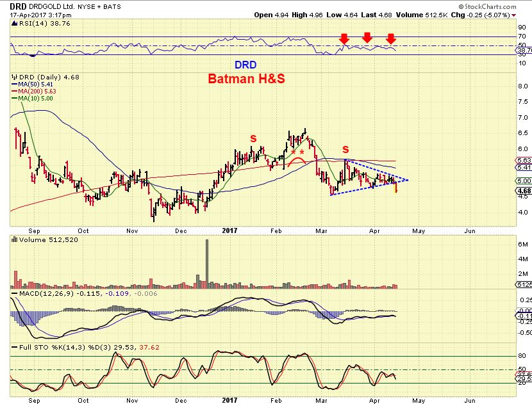Viewport: 532px width, 404px height.
Task: Click the 6M volume axis label
Action: point(523,245)
